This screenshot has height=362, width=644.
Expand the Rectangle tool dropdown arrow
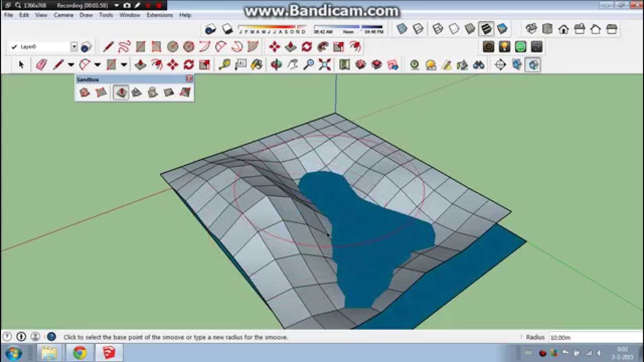point(123,64)
